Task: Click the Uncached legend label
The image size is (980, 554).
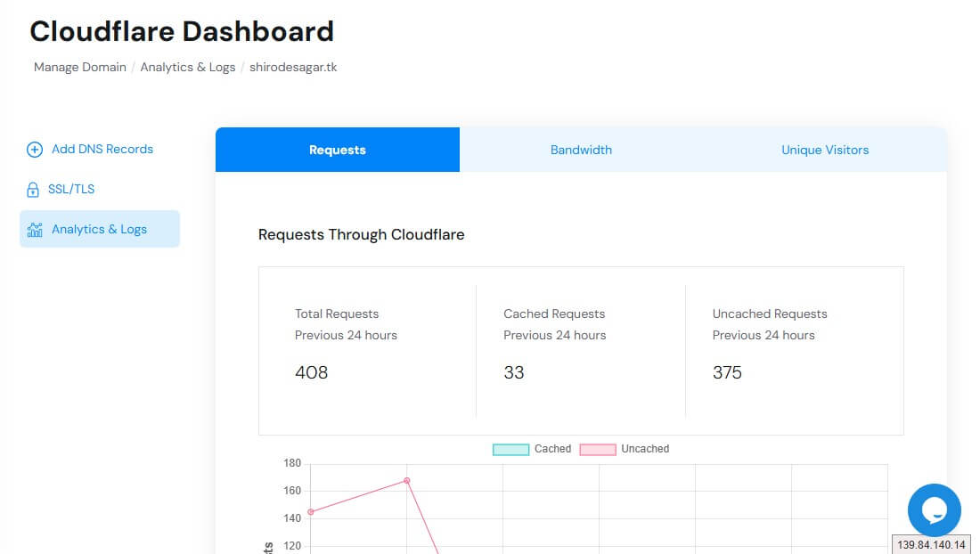Action: pos(645,448)
